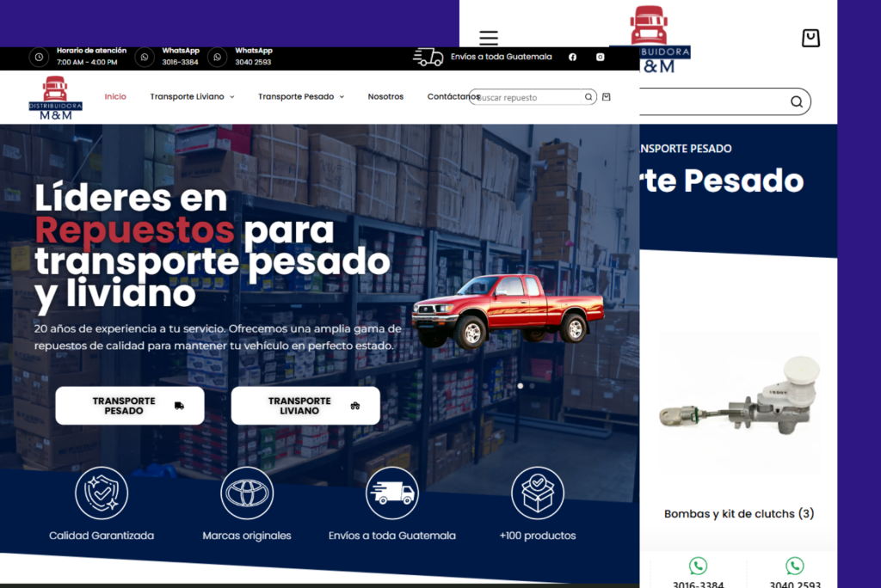Open the small cart icon beside desktop search

[607, 97]
